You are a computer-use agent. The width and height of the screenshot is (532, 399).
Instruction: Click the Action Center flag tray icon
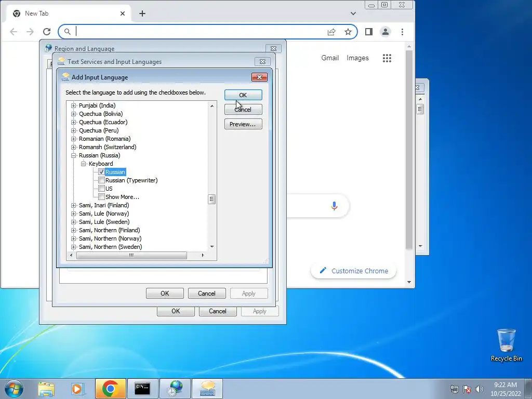[x=467, y=389]
